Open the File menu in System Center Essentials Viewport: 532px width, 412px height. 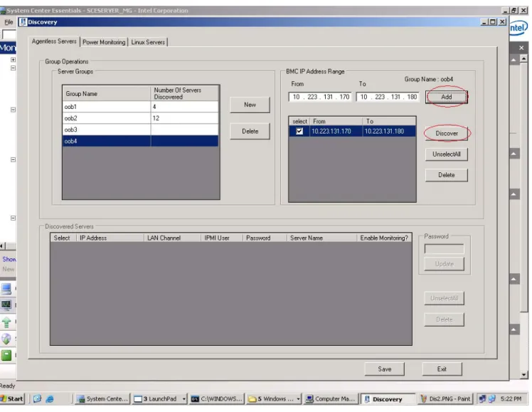(9, 22)
